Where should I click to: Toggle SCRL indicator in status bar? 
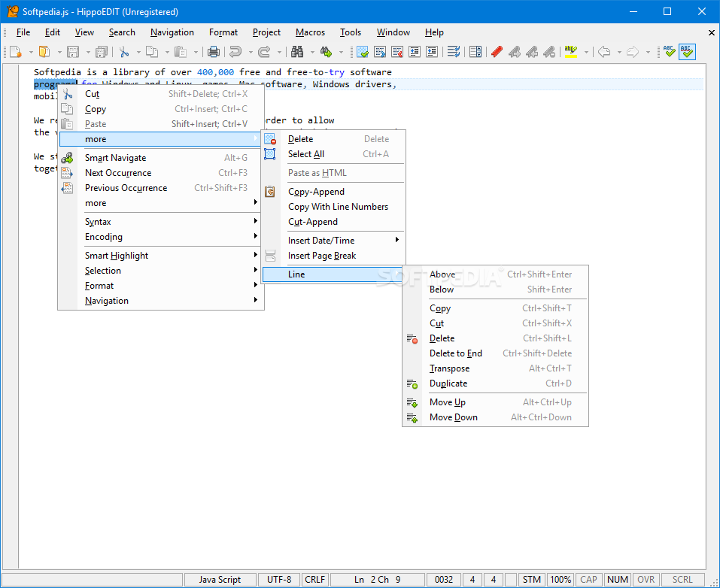click(x=682, y=580)
